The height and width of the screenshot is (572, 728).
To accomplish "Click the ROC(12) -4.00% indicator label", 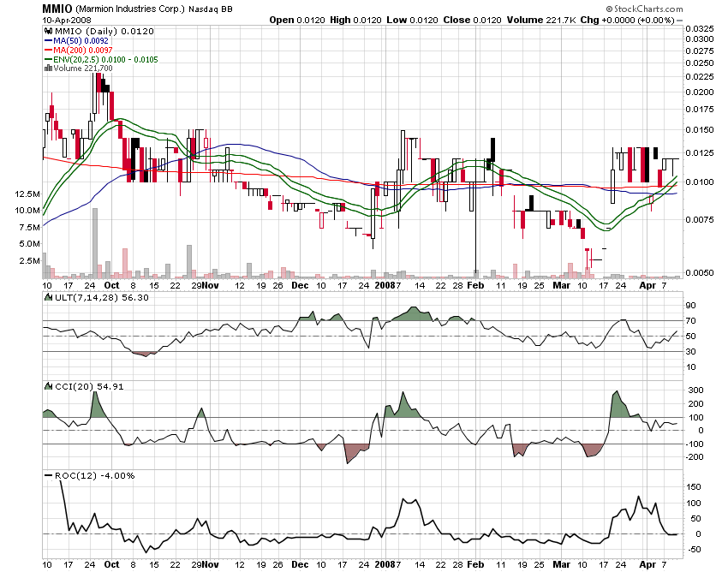I will point(95,476).
